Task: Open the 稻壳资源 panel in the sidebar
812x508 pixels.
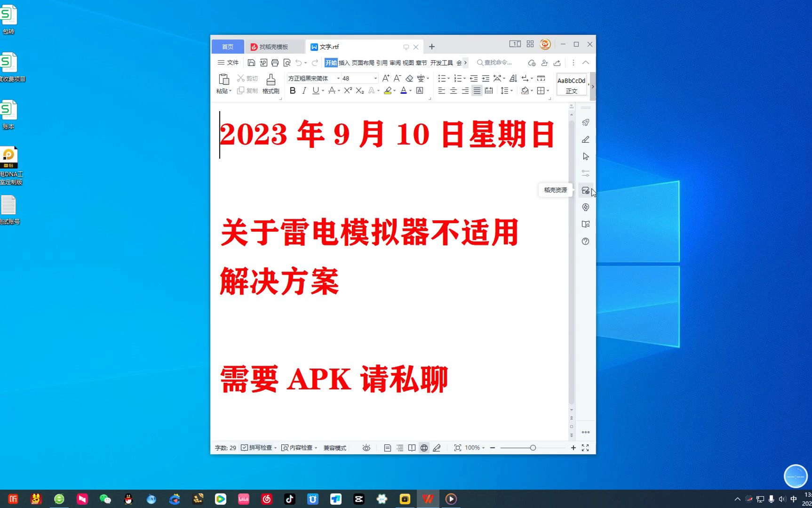Action: tap(585, 191)
